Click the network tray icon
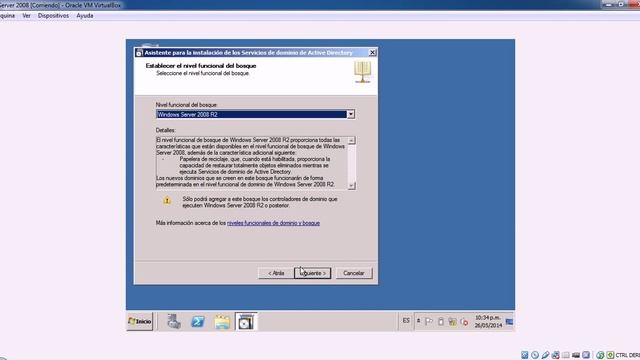 [x=452, y=322]
